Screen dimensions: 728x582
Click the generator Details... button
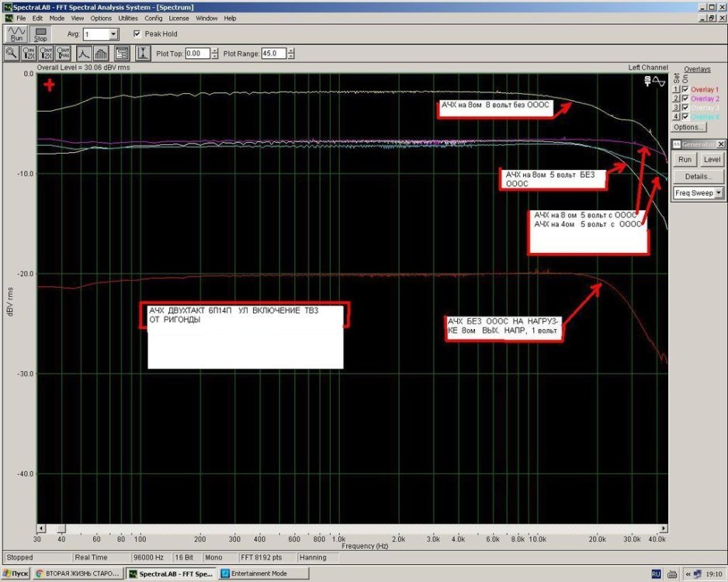[699, 176]
